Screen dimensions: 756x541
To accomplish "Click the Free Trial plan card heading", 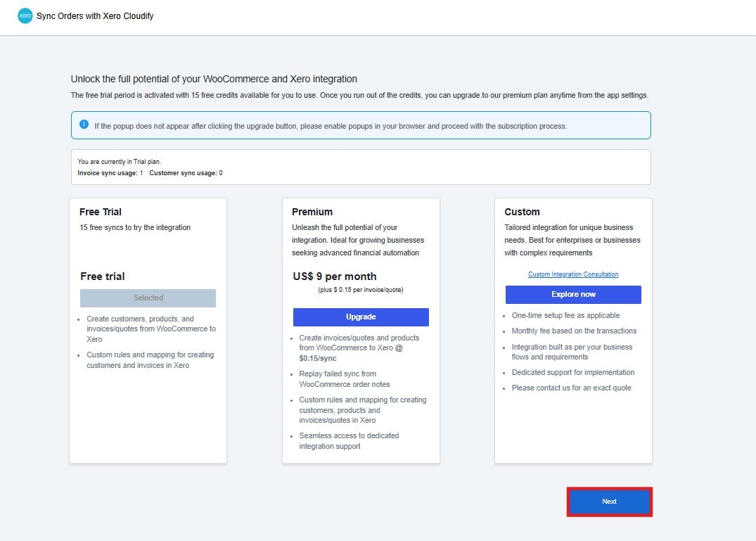I will click(101, 212).
